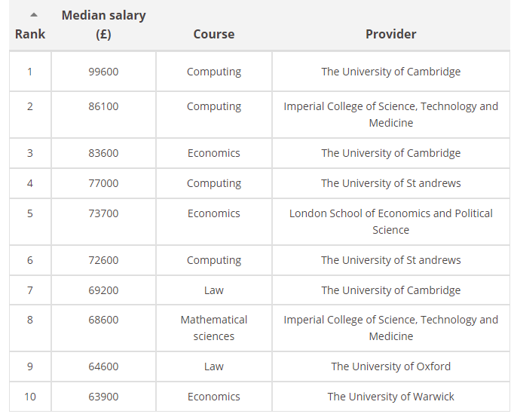This screenshot has width=514, height=420.
Task: Click Imperial College provider in rank 2
Action: (390, 115)
